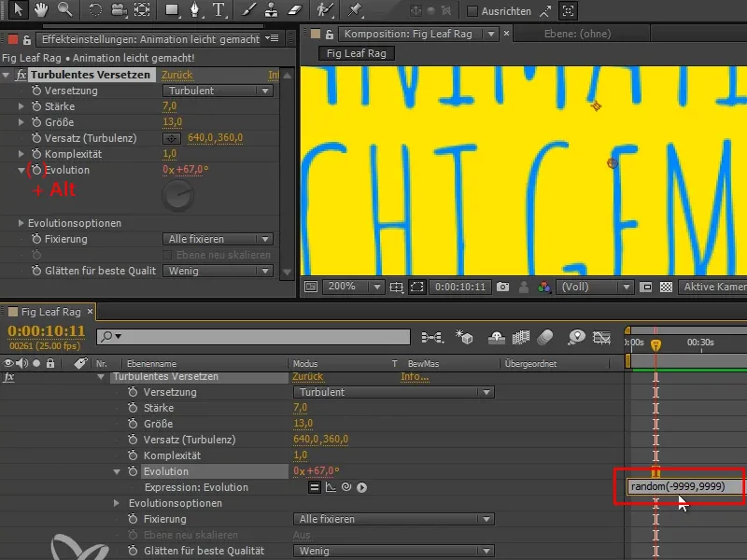The width and height of the screenshot is (747, 560).
Task: Click the random(-9999,9999) expression field
Action: pyautogui.click(x=684, y=486)
